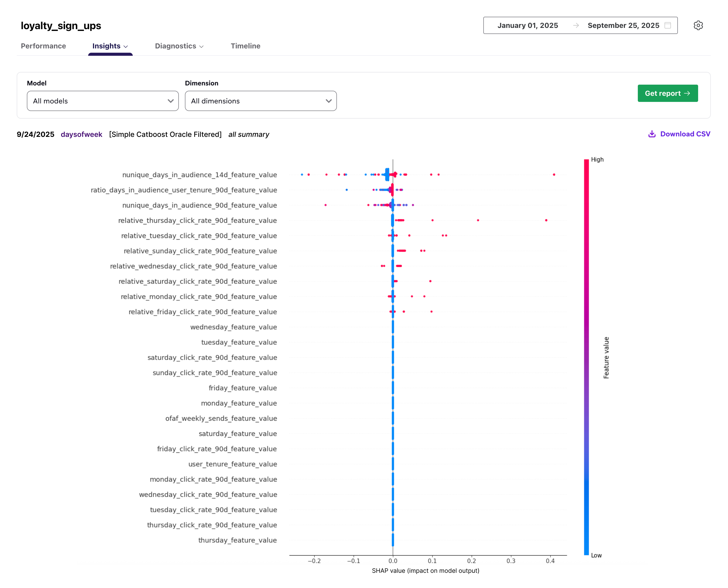This screenshot has height=588, width=728.
Task: Click the loyalty_sign_ups page title
Action: pos(61,25)
